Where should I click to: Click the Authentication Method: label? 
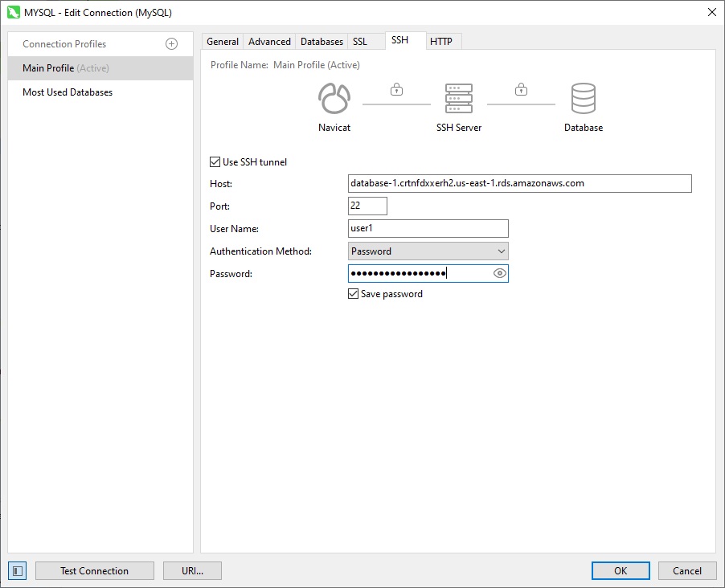[x=260, y=251]
